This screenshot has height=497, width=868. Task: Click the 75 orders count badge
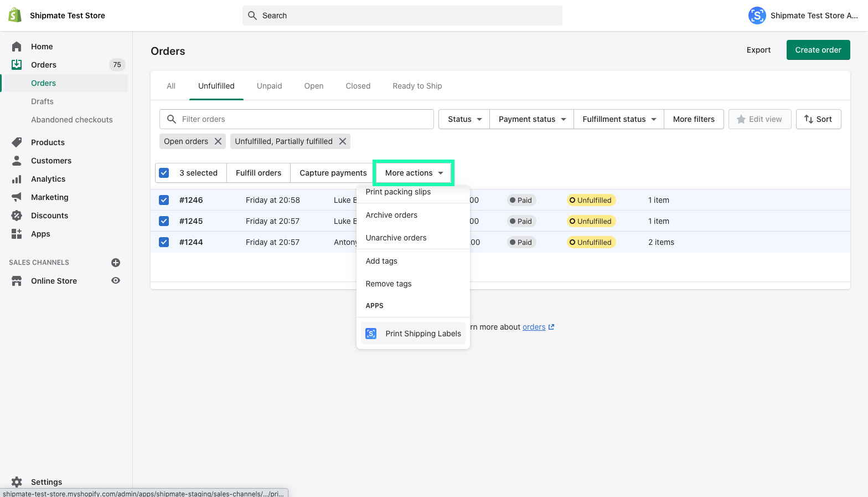(117, 65)
